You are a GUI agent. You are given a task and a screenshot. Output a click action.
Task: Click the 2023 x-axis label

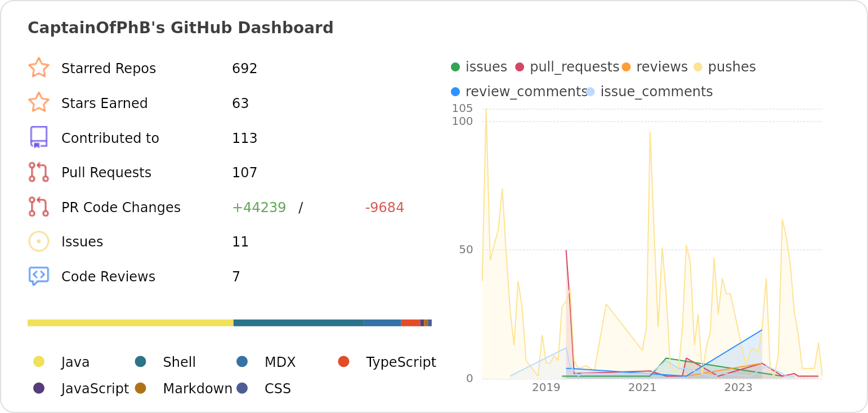coord(738,388)
